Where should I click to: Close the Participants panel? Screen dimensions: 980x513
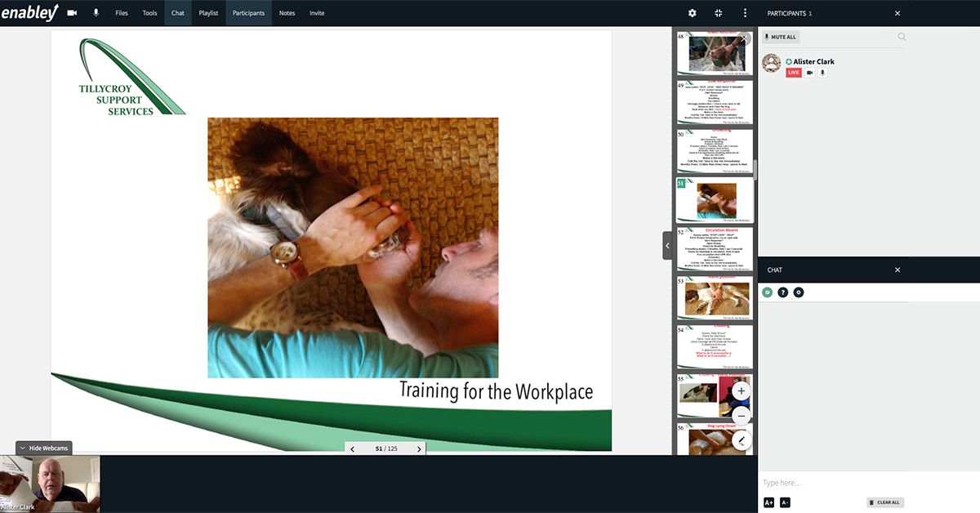pos(898,13)
